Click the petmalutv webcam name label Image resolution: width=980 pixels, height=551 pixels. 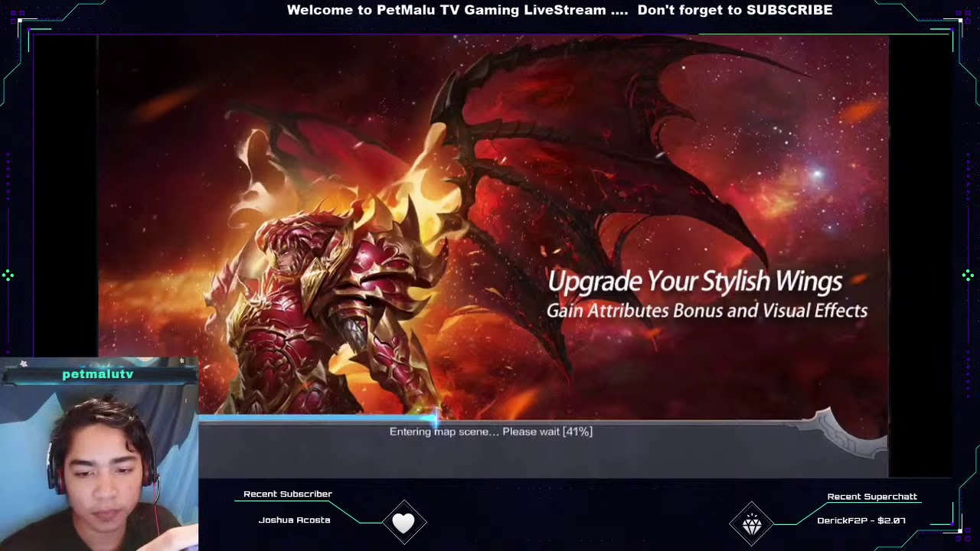[x=98, y=374]
